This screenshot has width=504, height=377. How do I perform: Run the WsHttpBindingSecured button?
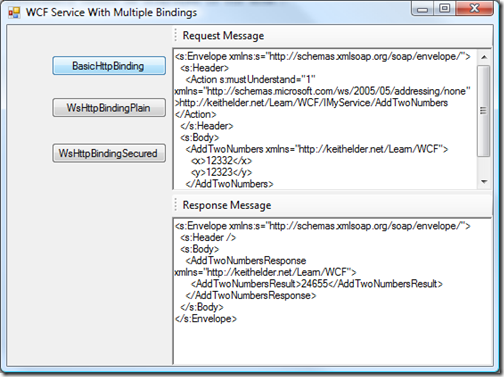pyautogui.click(x=109, y=153)
